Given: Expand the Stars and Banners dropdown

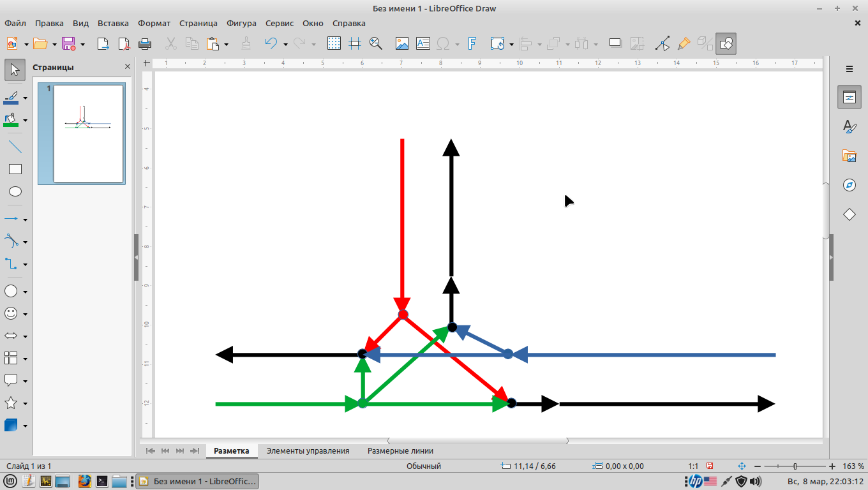Looking at the screenshot, I should point(26,404).
